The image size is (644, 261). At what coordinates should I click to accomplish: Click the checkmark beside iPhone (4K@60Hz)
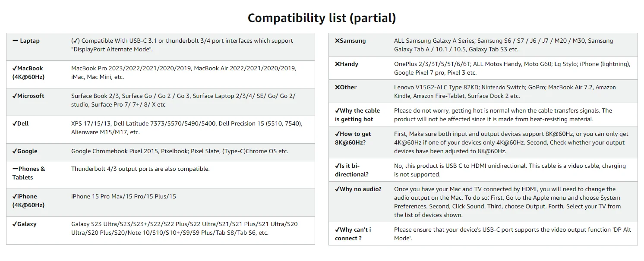point(15,196)
